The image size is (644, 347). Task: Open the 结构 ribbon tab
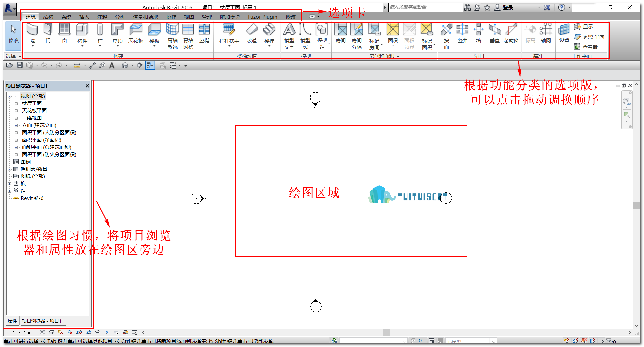tap(48, 17)
